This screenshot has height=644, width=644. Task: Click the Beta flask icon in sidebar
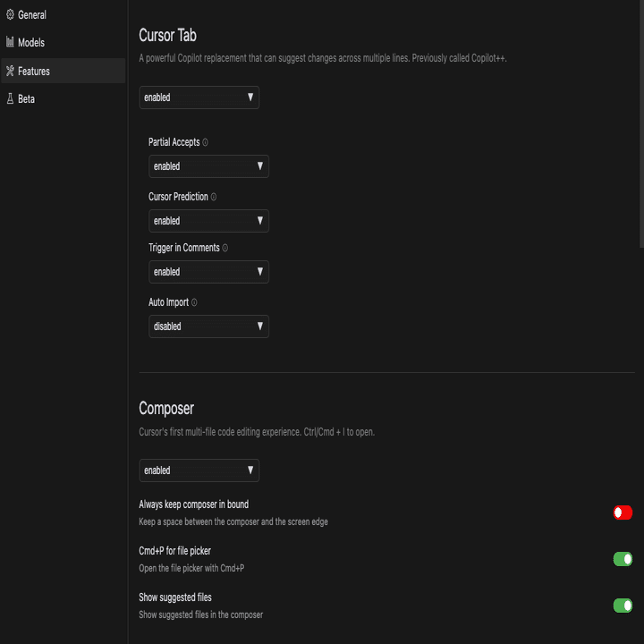click(10, 98)
